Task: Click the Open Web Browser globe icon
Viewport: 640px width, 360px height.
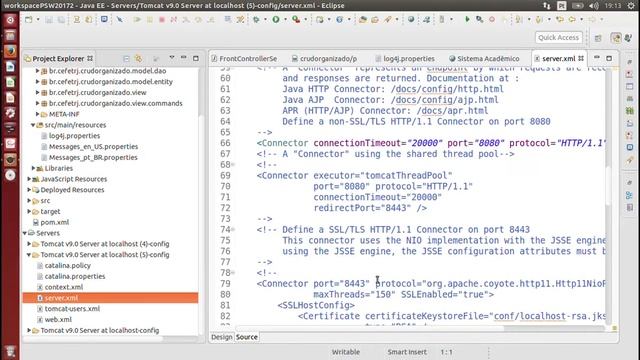Action: click(411, 19)
